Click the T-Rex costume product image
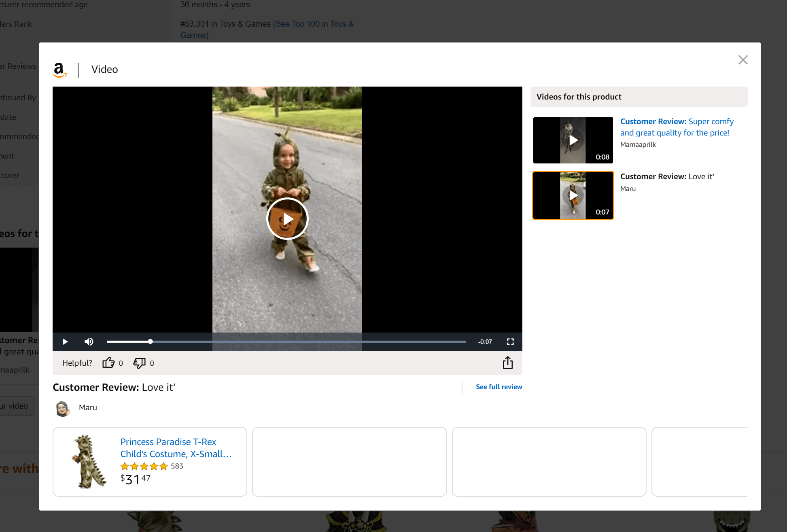This screenshot has height=532, width=787. point(89,462)
